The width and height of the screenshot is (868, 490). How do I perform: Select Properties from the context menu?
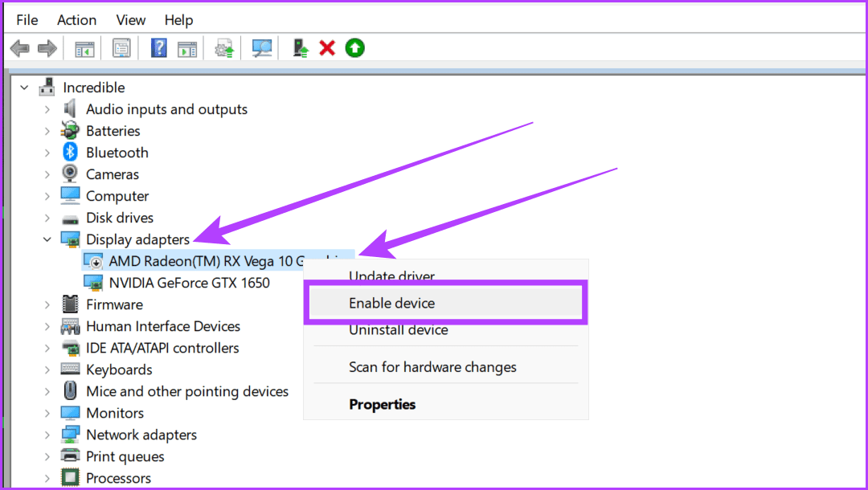coord(382,404)
